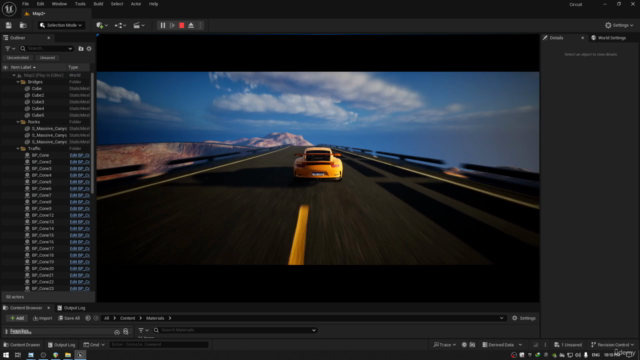Open Content Browser Settings
Screen dimensions: 640x360
[x=524, y=318]
